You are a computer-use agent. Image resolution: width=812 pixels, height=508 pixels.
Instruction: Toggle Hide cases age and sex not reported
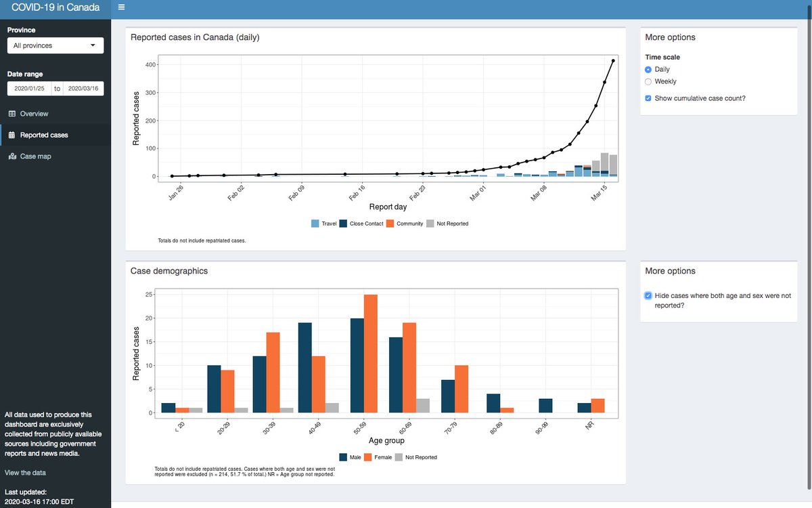point(648,295)
